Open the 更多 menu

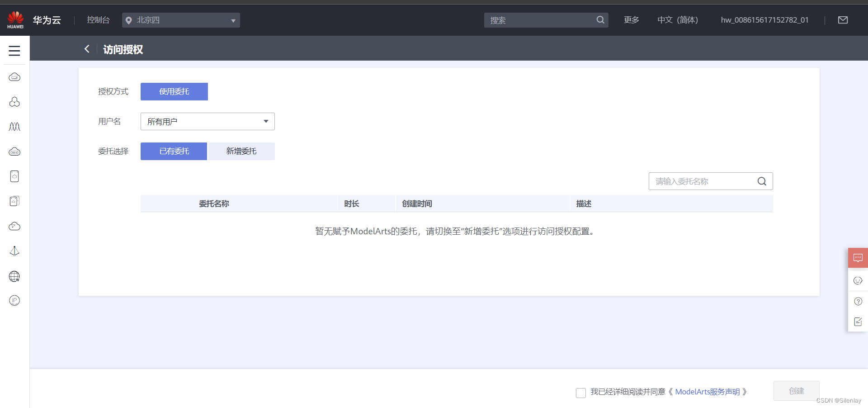point(632,20)
